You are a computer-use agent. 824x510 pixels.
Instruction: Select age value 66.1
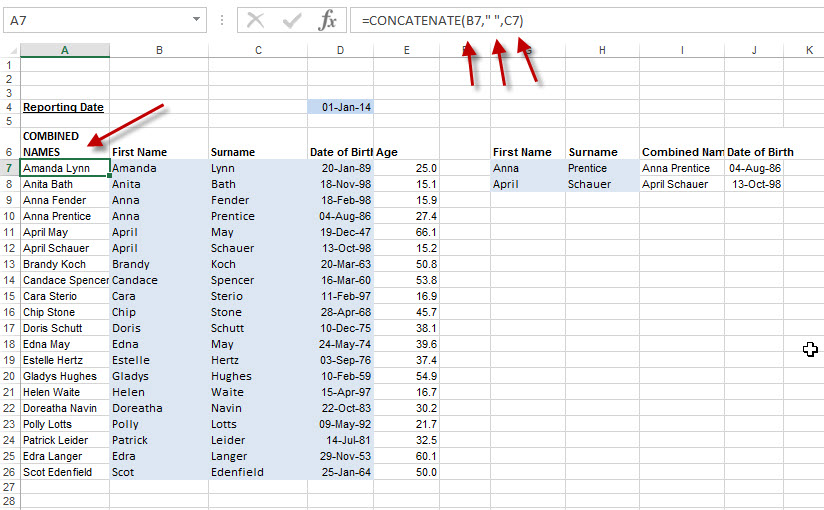click(406, 232)
